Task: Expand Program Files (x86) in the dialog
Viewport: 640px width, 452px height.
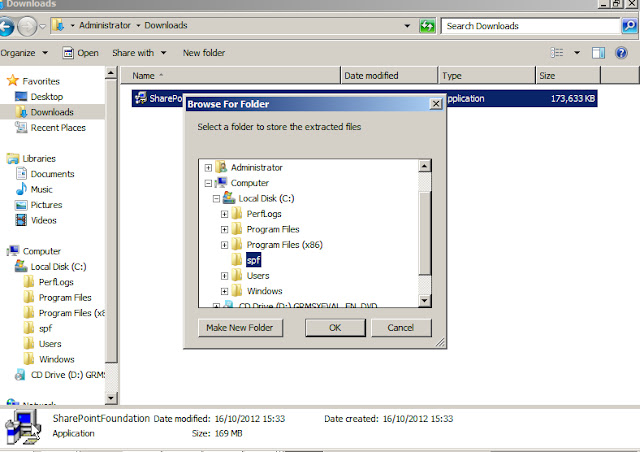Action: pyautogui.click(x=224, y=245)
